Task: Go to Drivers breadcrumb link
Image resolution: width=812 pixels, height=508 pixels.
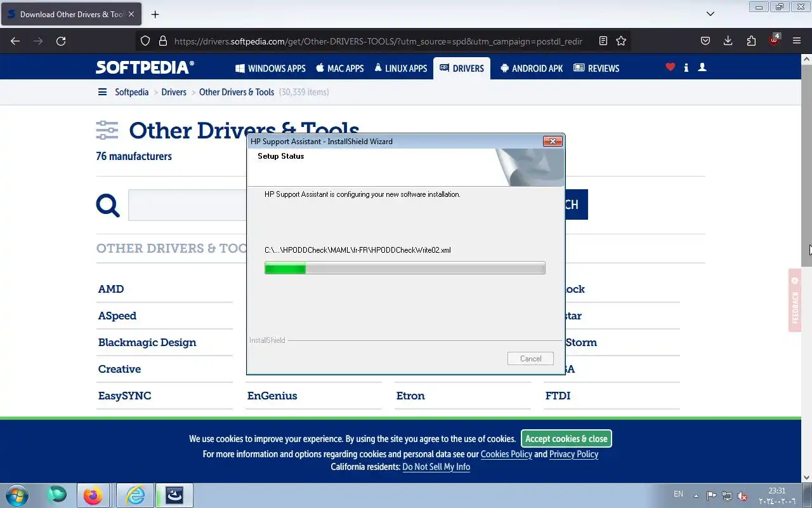Action: (x=174, y=92)
